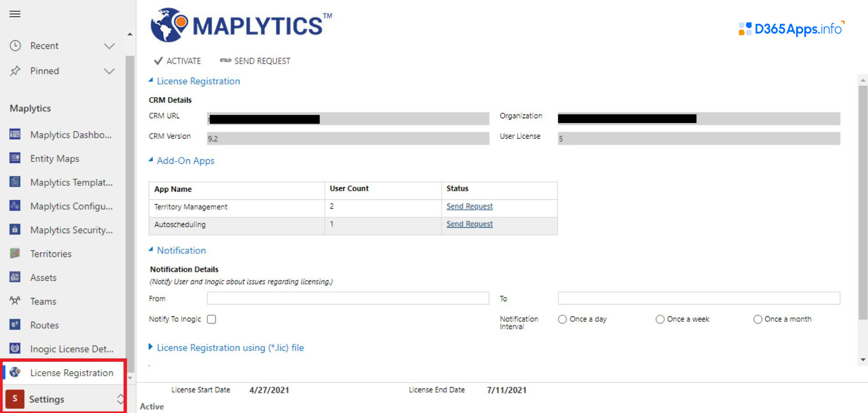
Task: Open the Territories page
Action: (x=50, y=254)
